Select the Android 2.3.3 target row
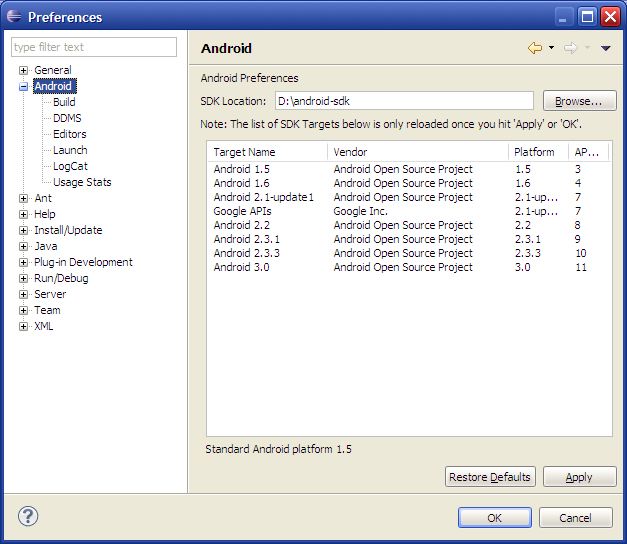This screenshot has height=544, width=627. [409, 253]
